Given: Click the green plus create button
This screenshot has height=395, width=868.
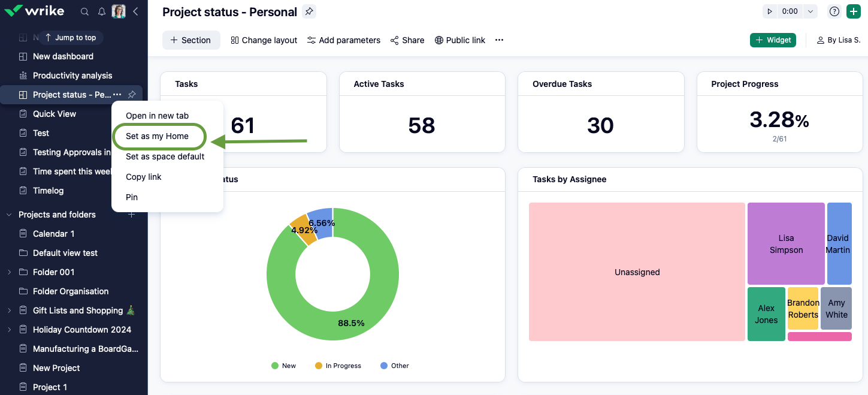Looking at the screenshot, I should click(x=853, y=11).
